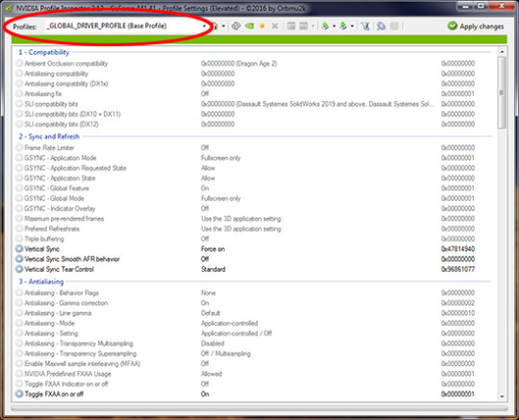Click the gray gear icon beside Antialiasing - Mode
The image size is (519, 420).
point(19,323)
